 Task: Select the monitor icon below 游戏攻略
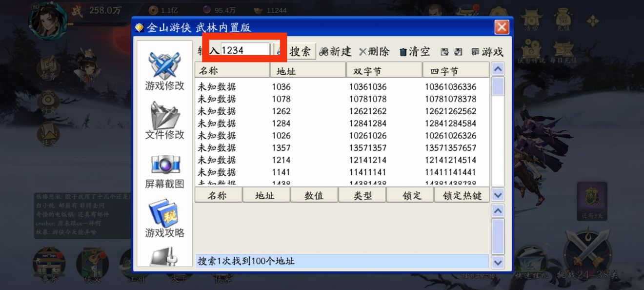[164, 256]
